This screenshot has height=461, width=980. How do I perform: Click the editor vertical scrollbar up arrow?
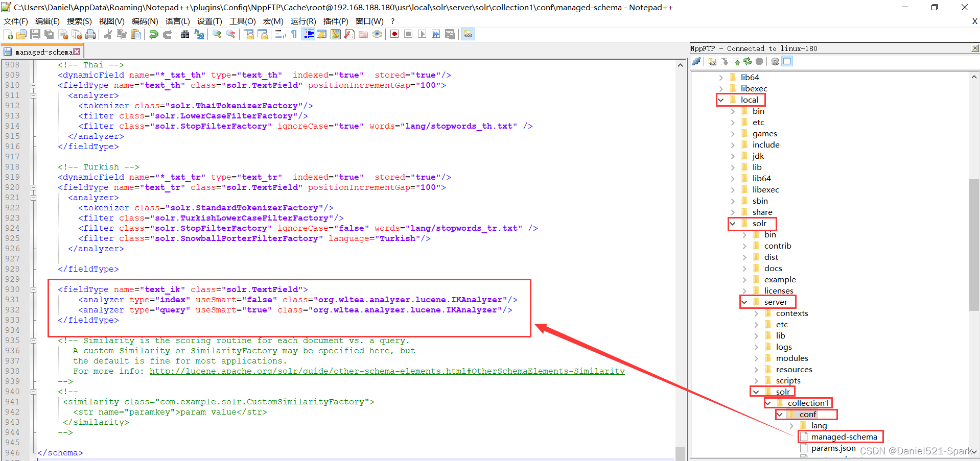(x=680, y=65)
